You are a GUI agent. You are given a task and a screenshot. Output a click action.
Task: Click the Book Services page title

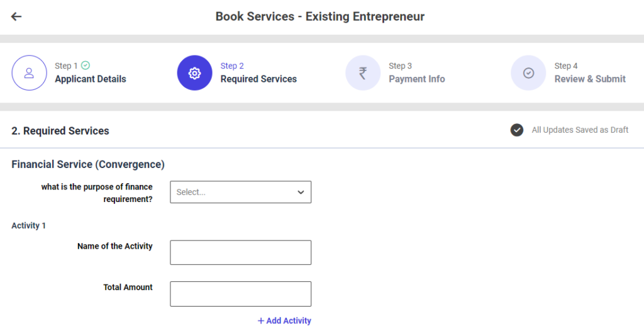point(319,16)
